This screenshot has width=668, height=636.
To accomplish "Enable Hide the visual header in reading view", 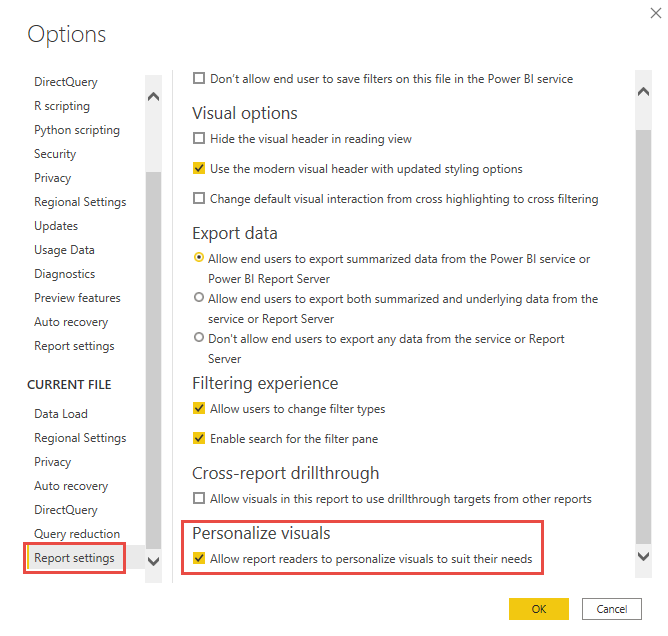I will 199,139.
